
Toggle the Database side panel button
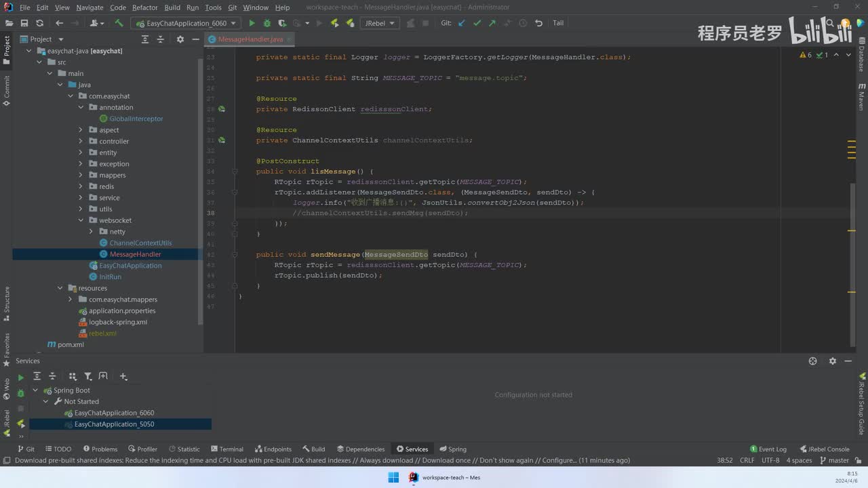(861, 56)
